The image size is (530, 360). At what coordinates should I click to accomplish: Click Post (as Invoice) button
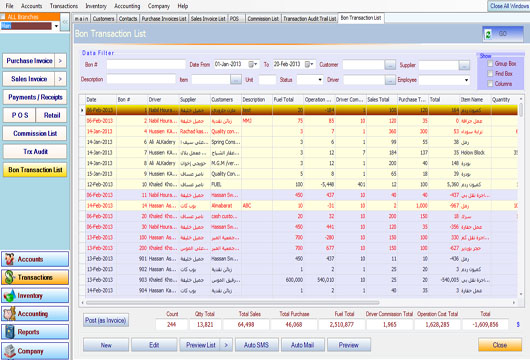click(106, 320)
